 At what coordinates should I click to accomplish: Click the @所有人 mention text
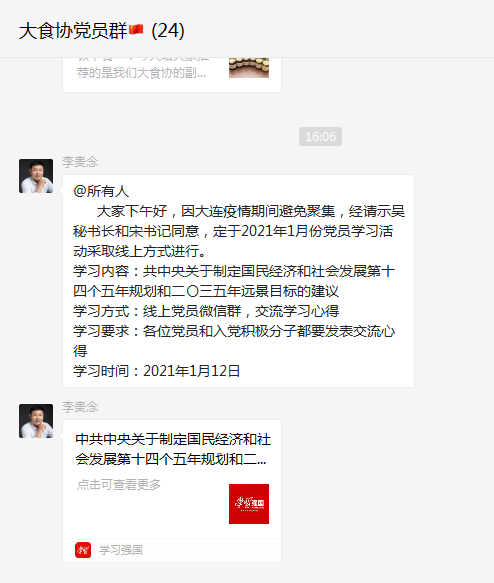click(x=101, y=191)
